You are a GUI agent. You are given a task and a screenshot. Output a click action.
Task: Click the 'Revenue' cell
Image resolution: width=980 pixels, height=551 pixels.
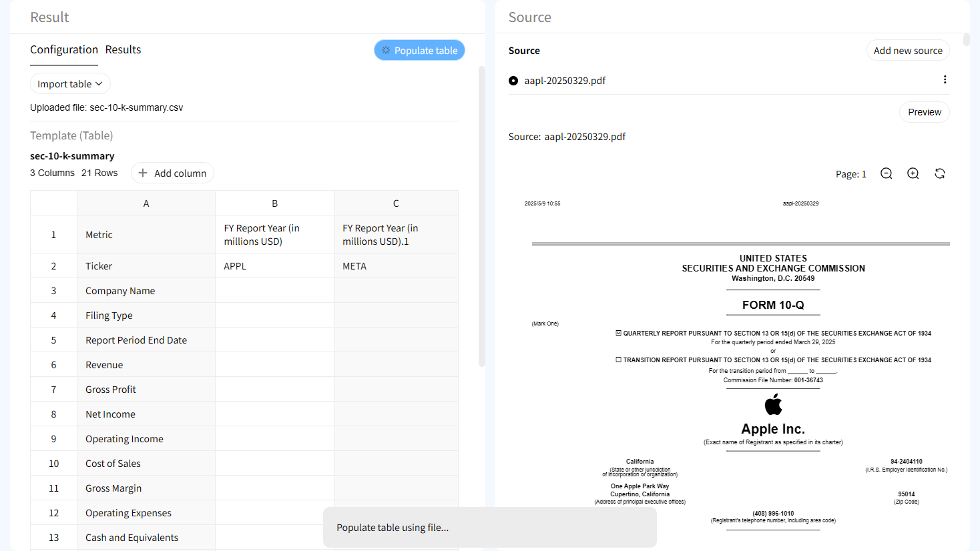[x=146, y=365]
